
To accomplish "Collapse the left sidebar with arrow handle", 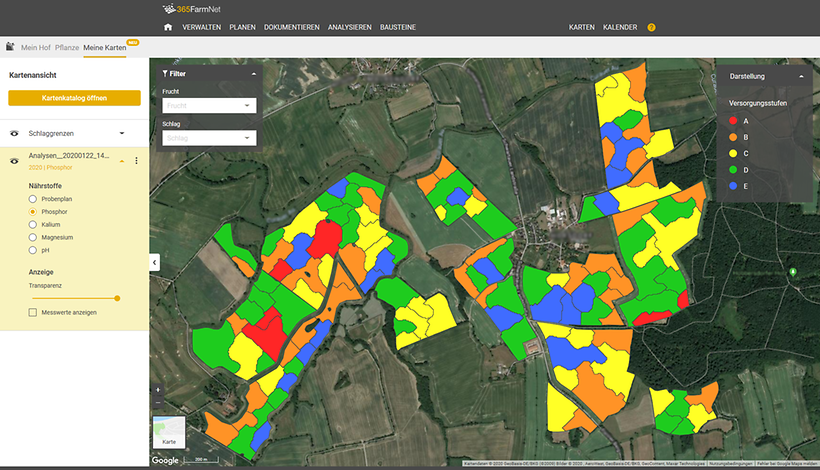I will click(155, 262).
